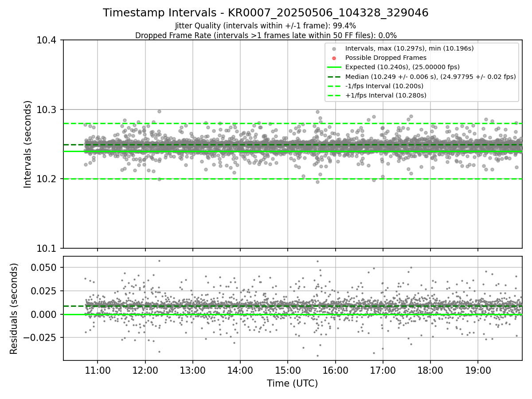Viewport: 532px width, 399px height.
Task: Click legend entry 'Expected (10.240s), (25.00000 fps)'
Action: point(402,67)
